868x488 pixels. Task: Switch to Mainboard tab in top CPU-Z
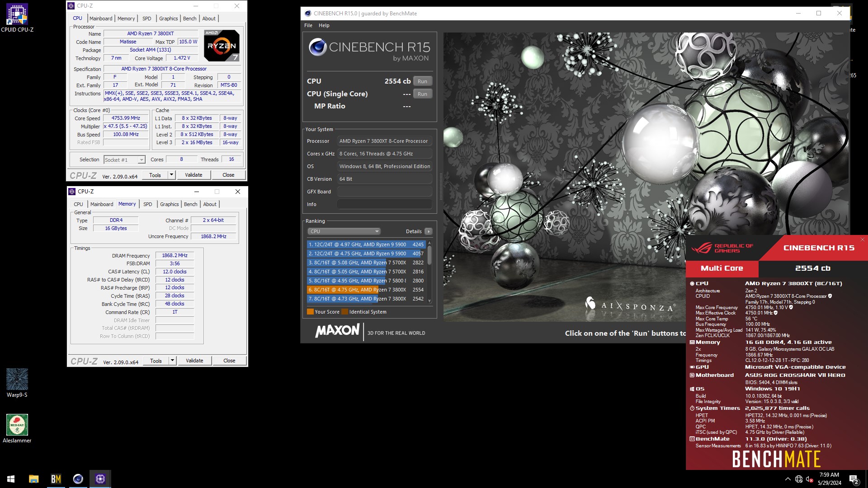tap(101, 19)
